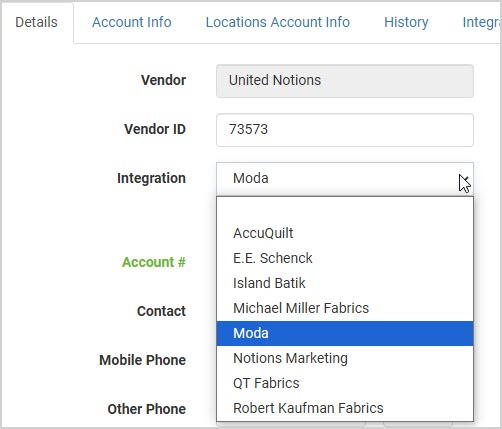Select the highlighted Moda option
The image size is (502, 429).
[x=345, y=333]
